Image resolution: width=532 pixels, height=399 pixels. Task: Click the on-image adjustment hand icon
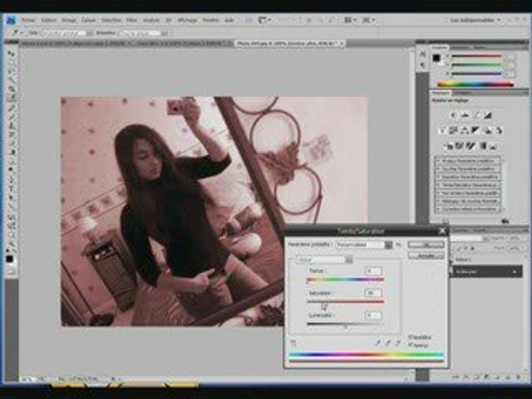[x=294, y=343]
